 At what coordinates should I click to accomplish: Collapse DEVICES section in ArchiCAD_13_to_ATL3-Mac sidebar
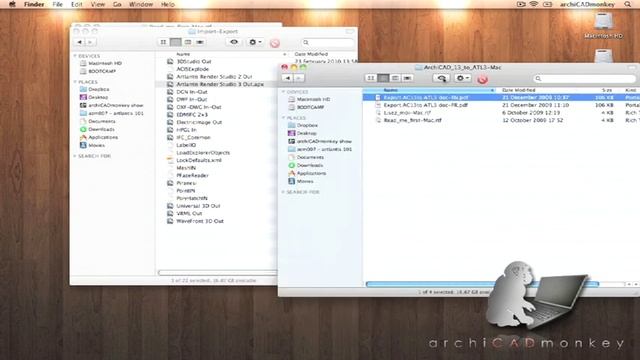284,92
